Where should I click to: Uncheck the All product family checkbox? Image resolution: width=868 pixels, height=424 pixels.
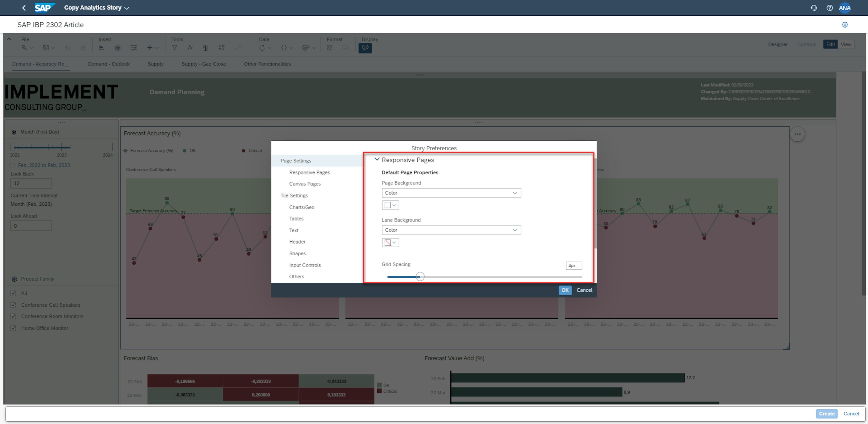tap(13, 293)
